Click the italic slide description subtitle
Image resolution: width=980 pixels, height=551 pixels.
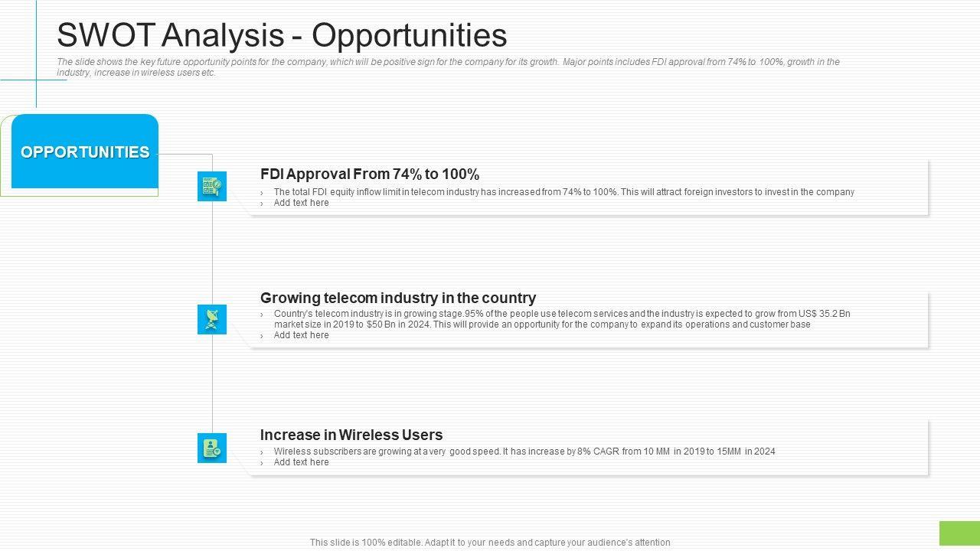pyautogui.click(x=448, y=67)
